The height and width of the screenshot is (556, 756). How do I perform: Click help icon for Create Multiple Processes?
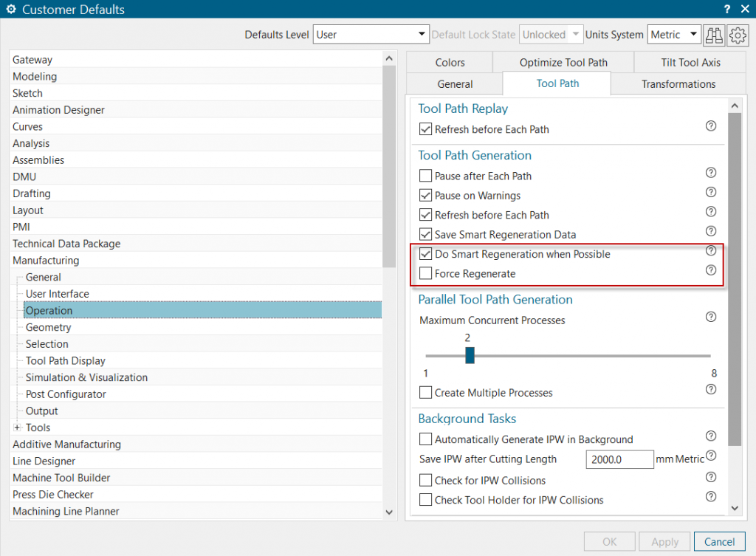pos(711,389)
